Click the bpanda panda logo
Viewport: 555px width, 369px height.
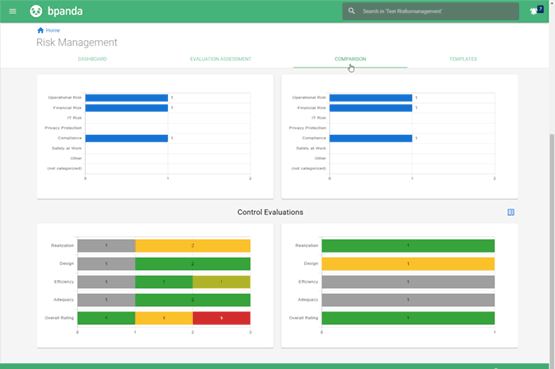tap(36, 11)
